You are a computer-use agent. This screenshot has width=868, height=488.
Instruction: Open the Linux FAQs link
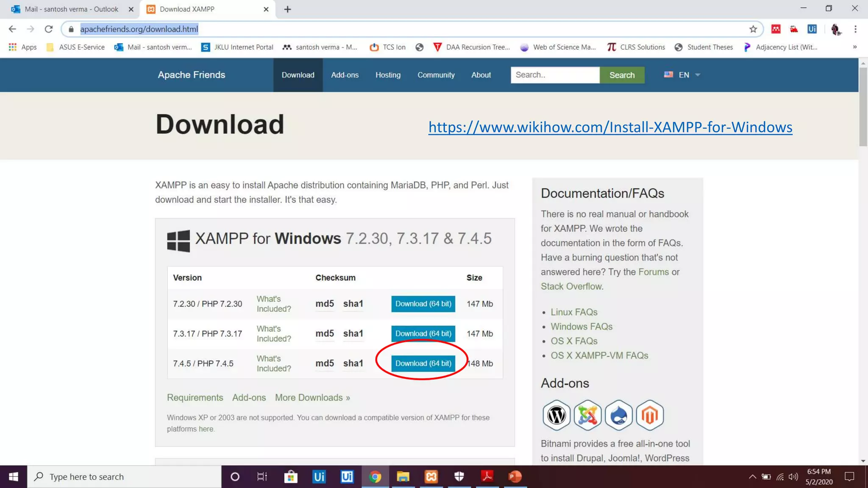[x=574, y=312]
